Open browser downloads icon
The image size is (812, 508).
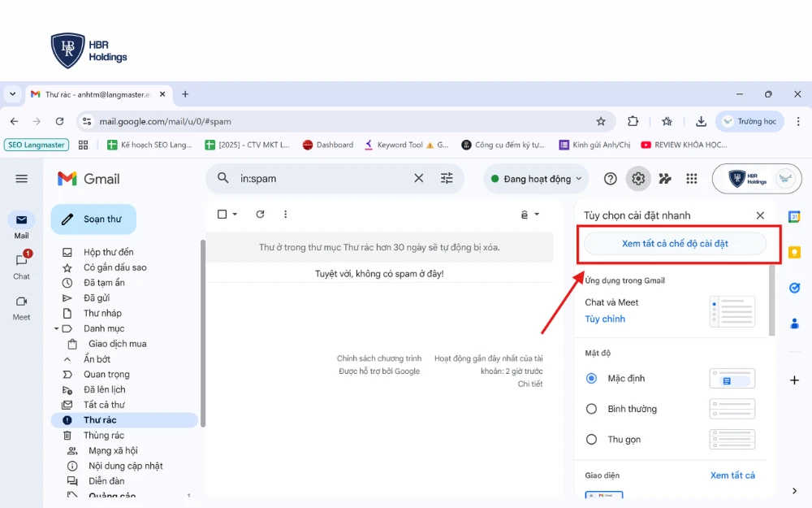pyautogui.click(x=701, y=121)
